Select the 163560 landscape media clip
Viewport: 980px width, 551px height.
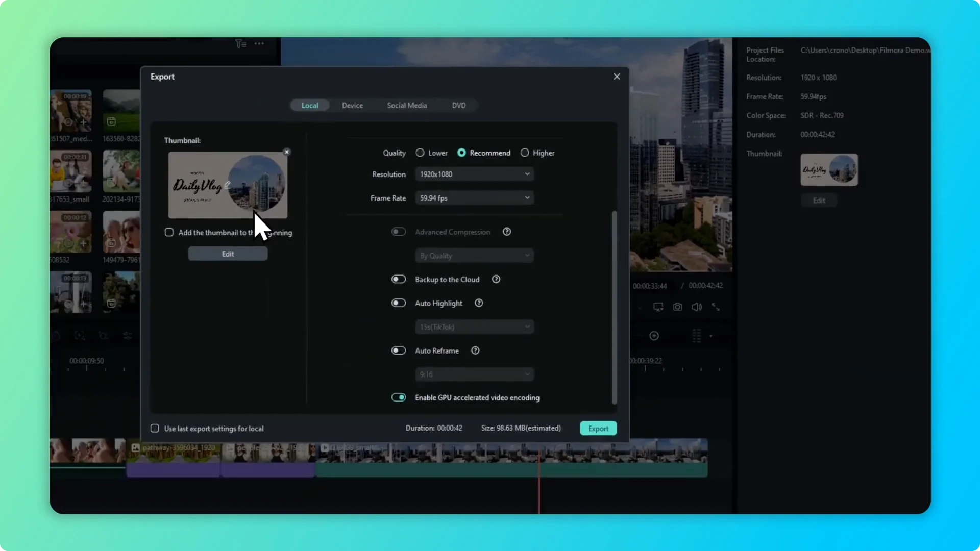coord(121,111)
